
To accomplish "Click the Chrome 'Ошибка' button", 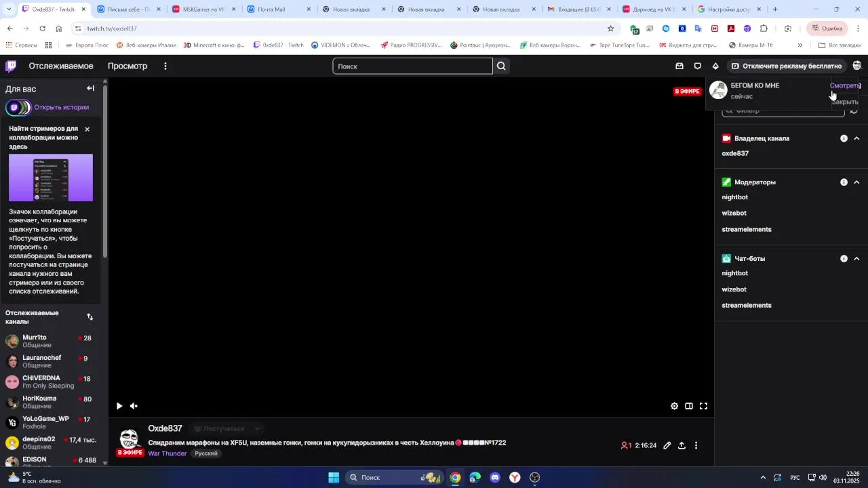I will tap(827, 28).
